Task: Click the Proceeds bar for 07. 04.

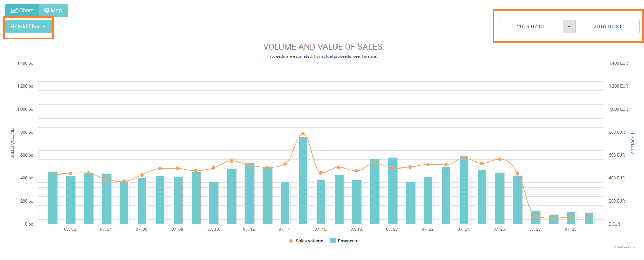Action: tap(106, 199)
